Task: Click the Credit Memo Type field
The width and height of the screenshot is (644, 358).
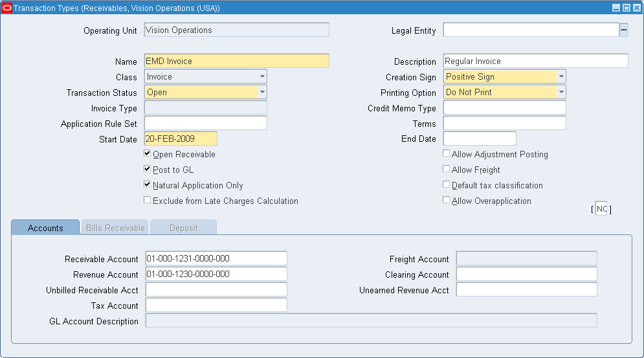Action: [x=504, y=108]
